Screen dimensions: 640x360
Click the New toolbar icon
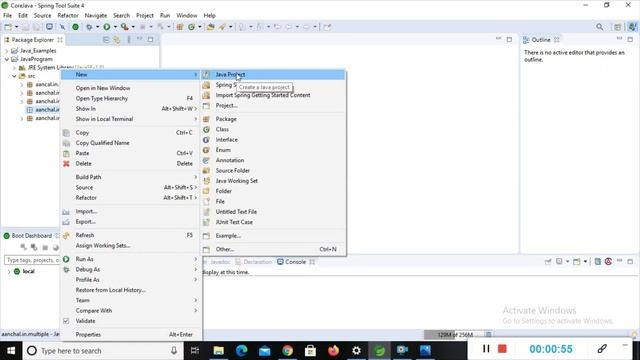[x=8, y=27]
